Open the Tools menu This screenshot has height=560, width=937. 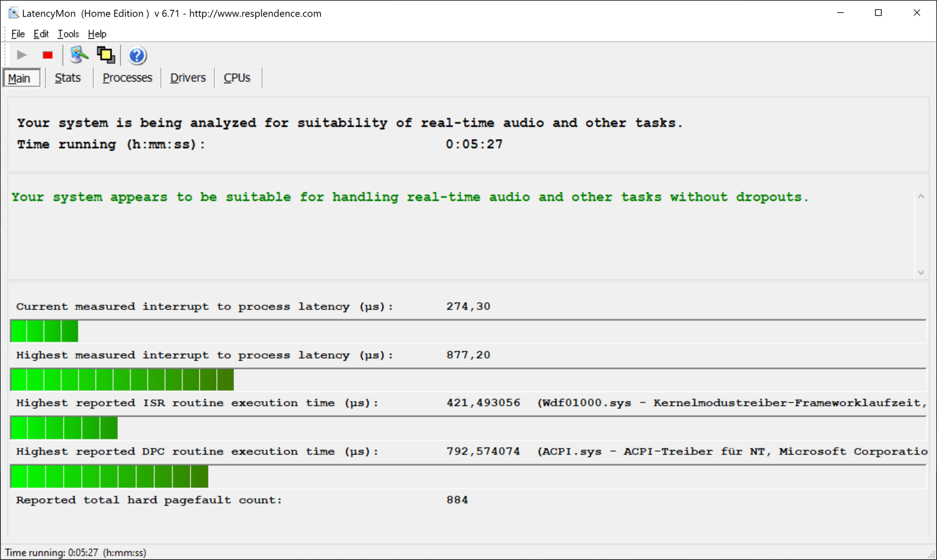(68, 34)
